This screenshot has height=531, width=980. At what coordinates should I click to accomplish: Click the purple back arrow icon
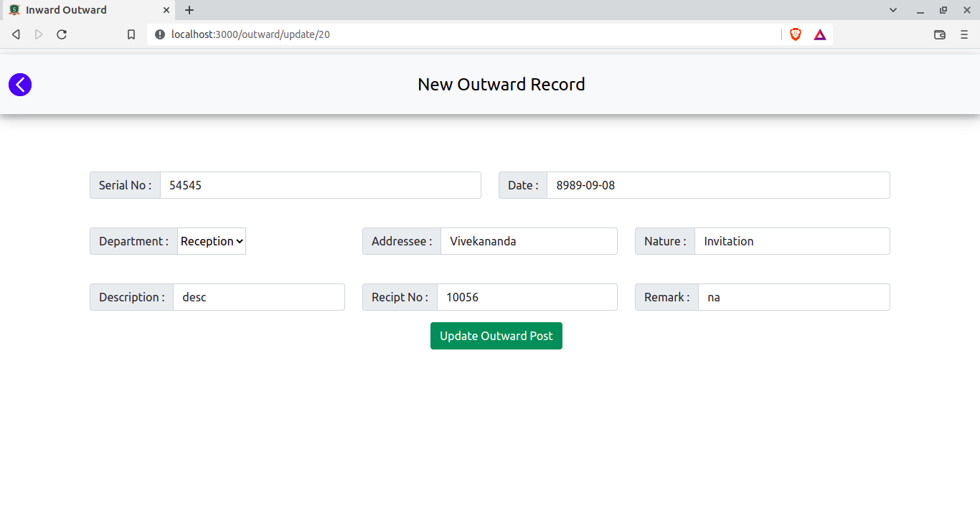click(x=20, y=85)
